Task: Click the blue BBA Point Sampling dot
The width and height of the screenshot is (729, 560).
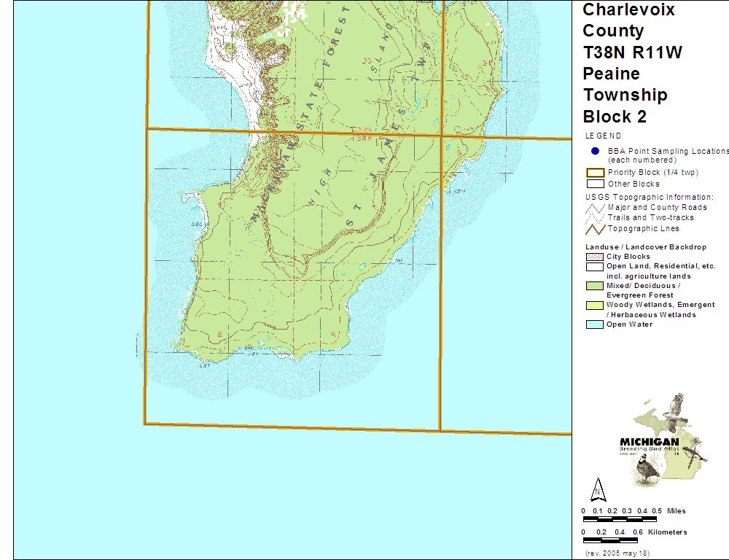Action: pyautogui.click(x=595, y=151)
